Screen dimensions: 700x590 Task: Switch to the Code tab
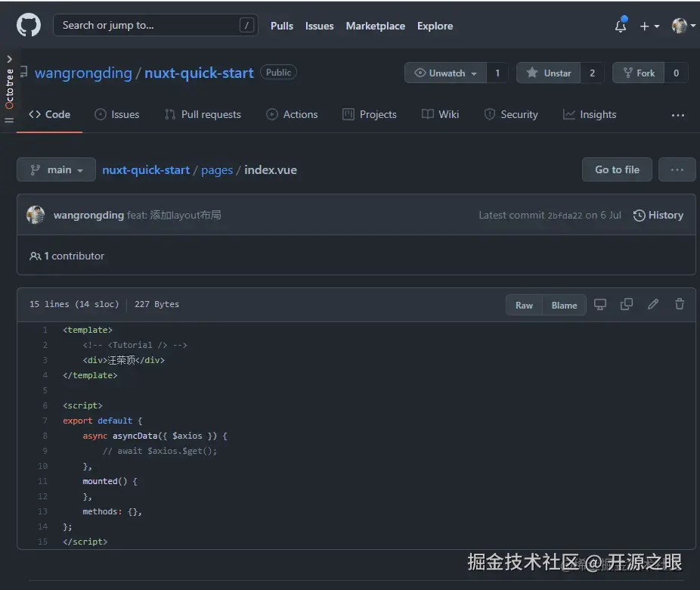click(50, 114)
